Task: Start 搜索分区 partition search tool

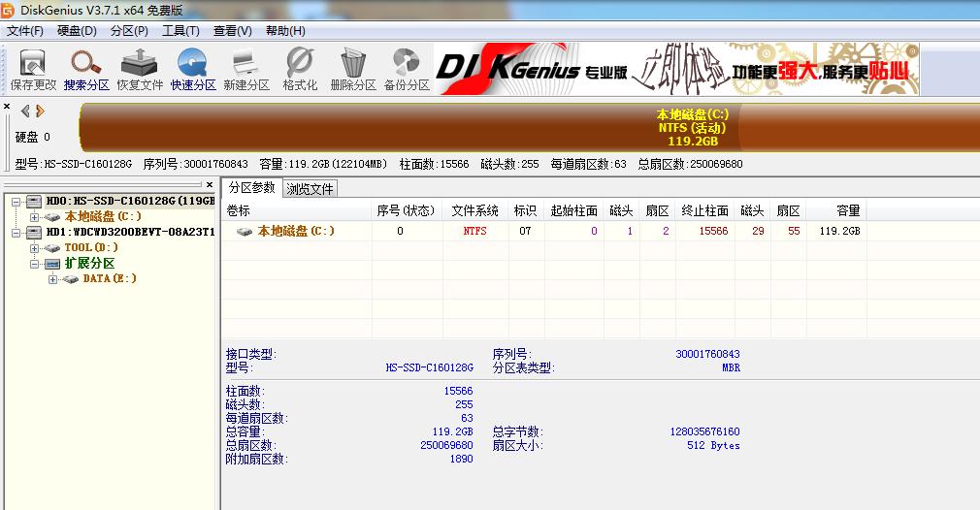Action: point(86,70)
